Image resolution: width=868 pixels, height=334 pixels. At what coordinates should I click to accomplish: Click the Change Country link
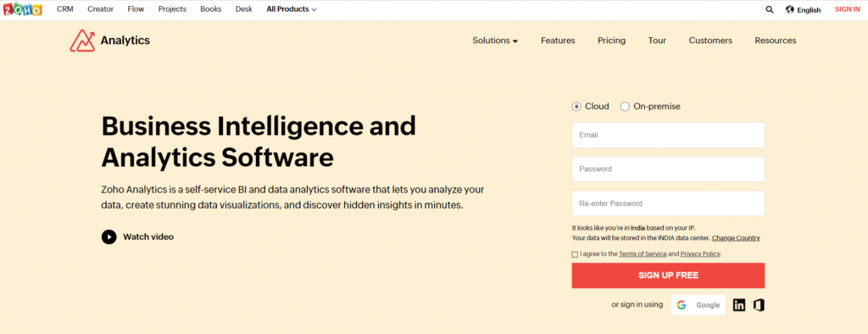[736, 238]
